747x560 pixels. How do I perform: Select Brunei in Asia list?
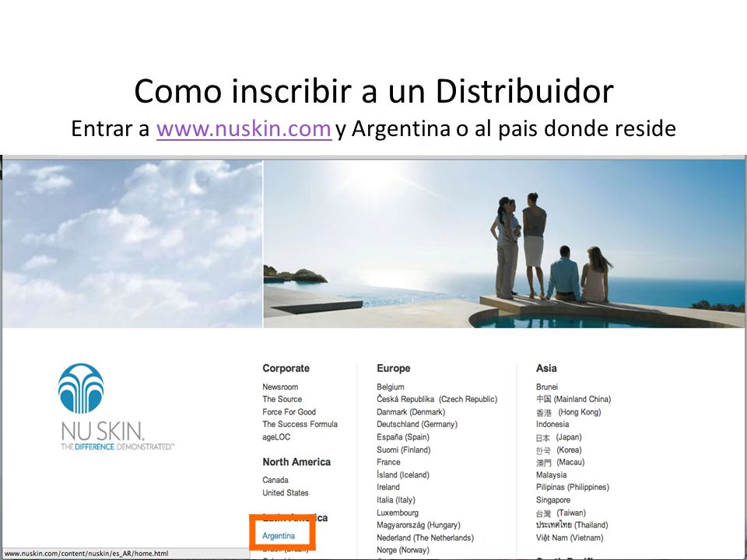pyautogui.click(x=547, y=387)
